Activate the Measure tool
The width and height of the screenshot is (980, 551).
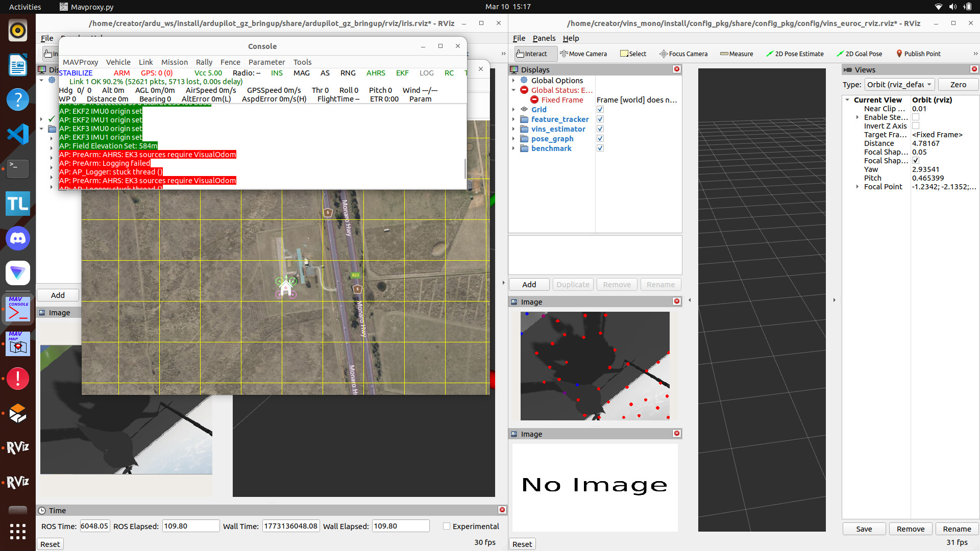pyautogui.click(x=736, y=54)
